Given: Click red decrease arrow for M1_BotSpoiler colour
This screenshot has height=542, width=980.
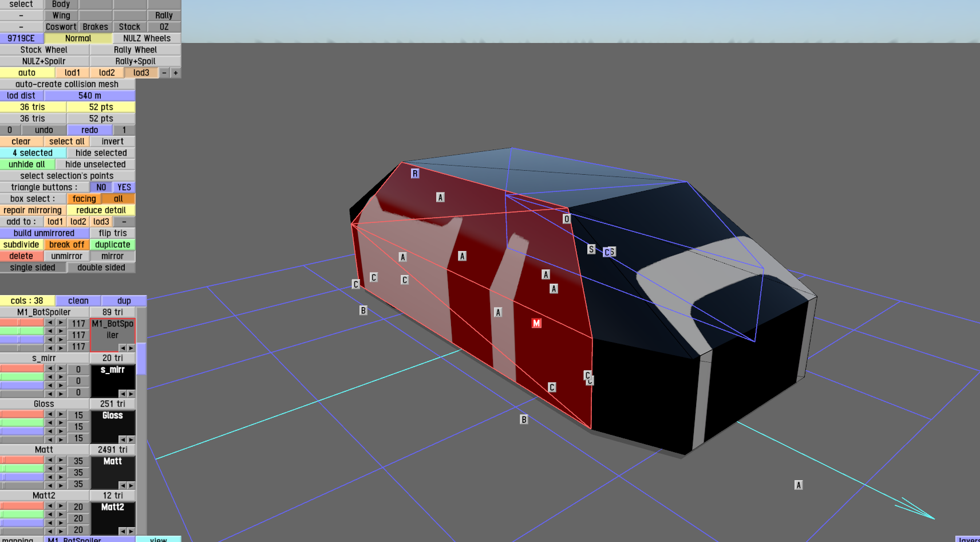Looking at the screenshot, I should click(x=50, y=323).
